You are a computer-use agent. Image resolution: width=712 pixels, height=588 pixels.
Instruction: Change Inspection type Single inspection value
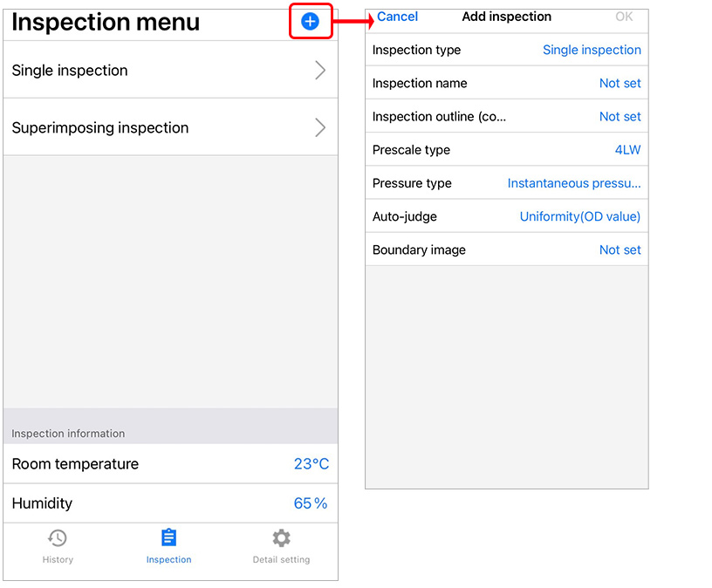point(592,51)
